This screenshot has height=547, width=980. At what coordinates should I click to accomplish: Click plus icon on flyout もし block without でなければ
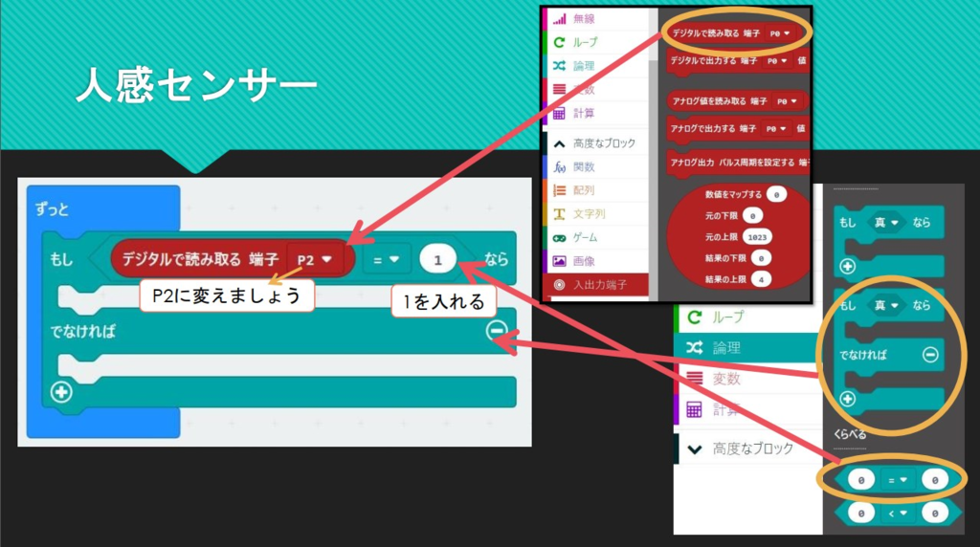(x=848, y=267)
